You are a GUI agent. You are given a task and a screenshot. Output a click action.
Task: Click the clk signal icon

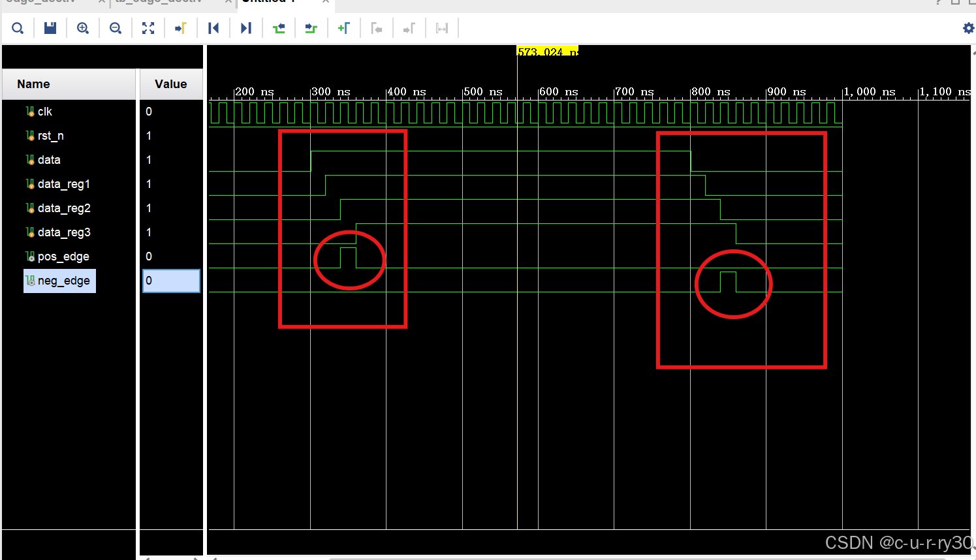click(30, 112)
